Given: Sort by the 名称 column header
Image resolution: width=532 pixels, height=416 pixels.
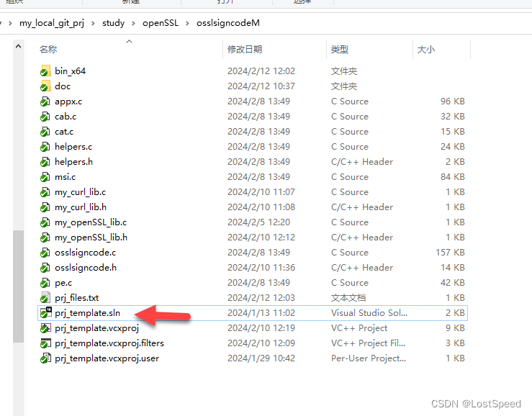Looking at the screenshot, I should [x=48, y=50].
